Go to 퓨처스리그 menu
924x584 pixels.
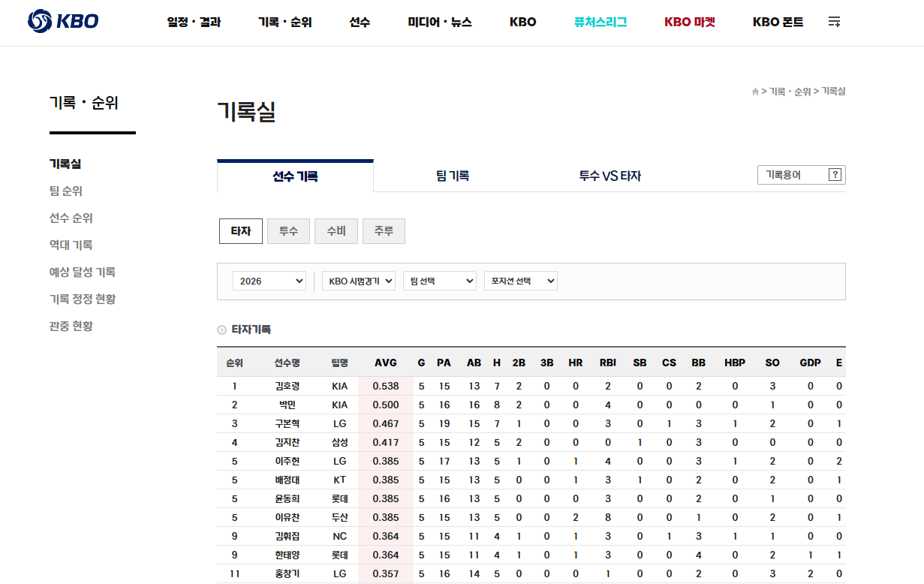600,23
